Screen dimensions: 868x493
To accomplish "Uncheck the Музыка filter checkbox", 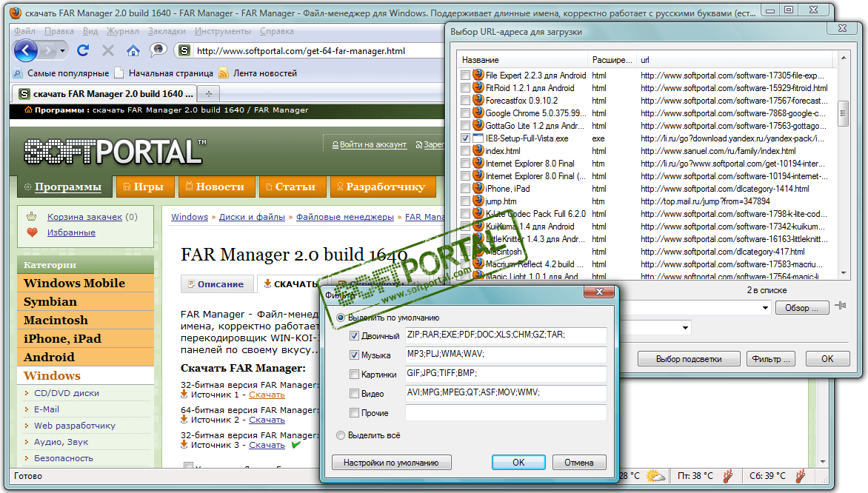I will click(354, 355).
